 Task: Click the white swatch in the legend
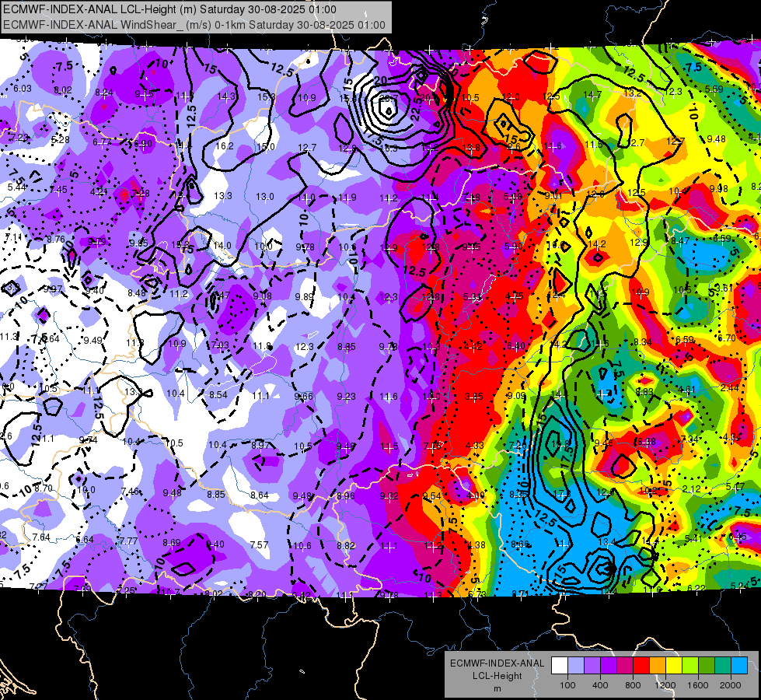click(560, 666)
